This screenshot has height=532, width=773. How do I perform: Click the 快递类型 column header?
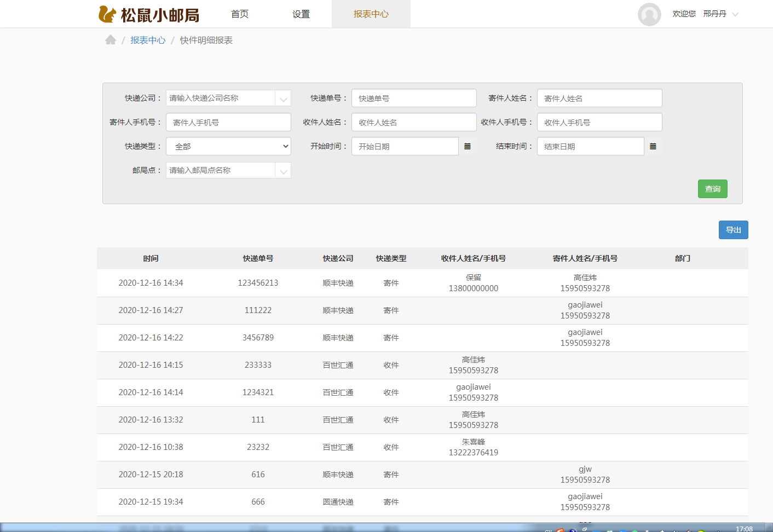391,258
